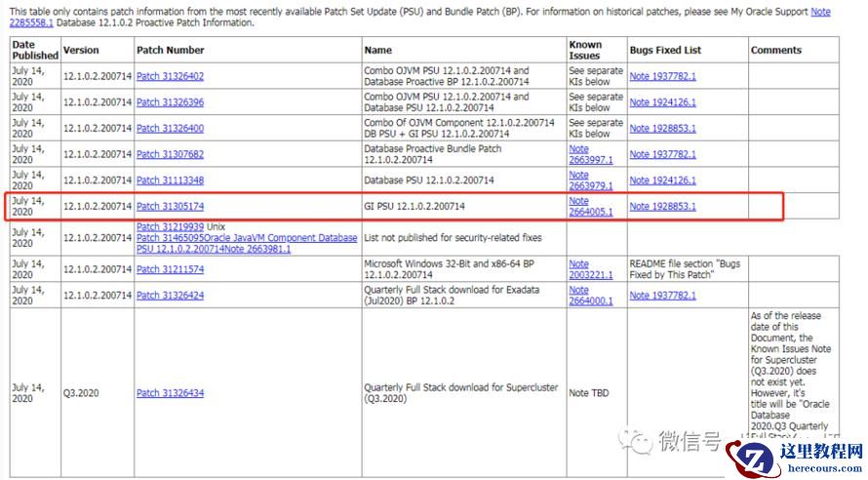868x480 pixels.
Task: Open Note 1924126.1 in Patch 31113348 row
Action: click(662, 180)
